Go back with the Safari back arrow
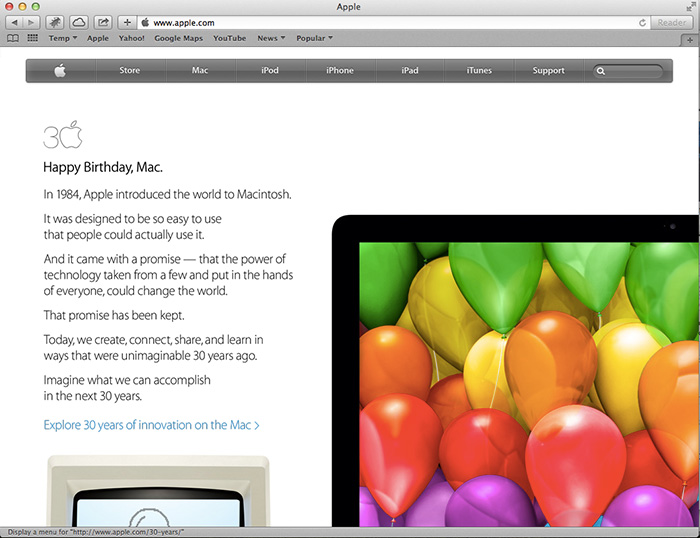 14,22
